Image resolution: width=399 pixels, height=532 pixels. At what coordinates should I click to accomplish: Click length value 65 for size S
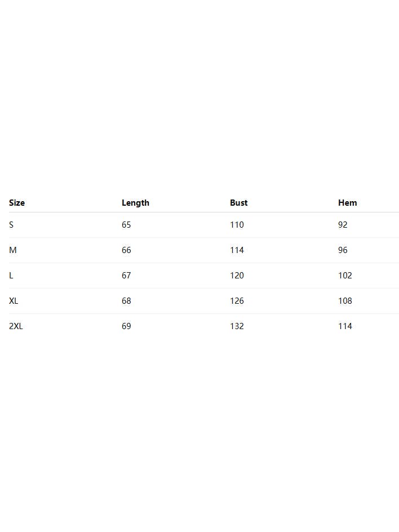click(x=126, y=225)
